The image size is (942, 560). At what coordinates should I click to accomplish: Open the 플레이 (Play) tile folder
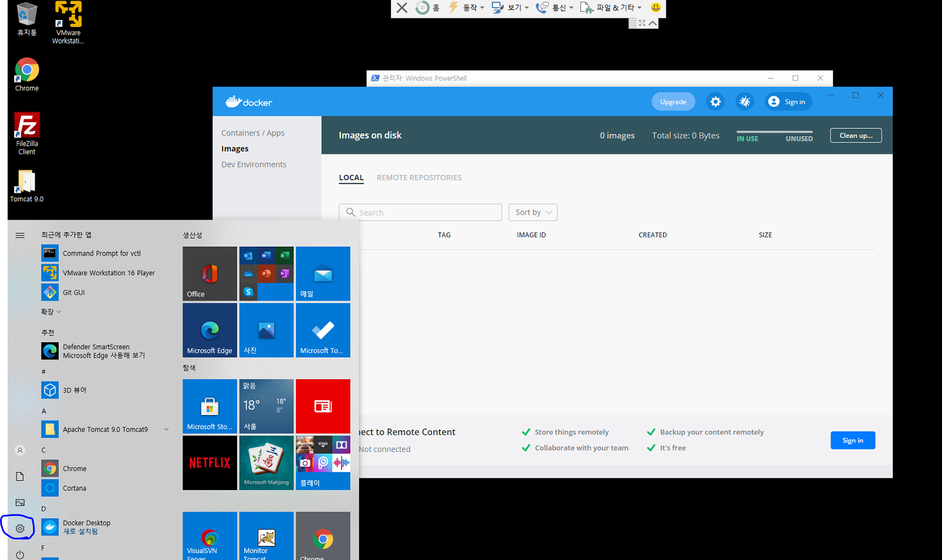pyautogui.click(x=323, y=463)
